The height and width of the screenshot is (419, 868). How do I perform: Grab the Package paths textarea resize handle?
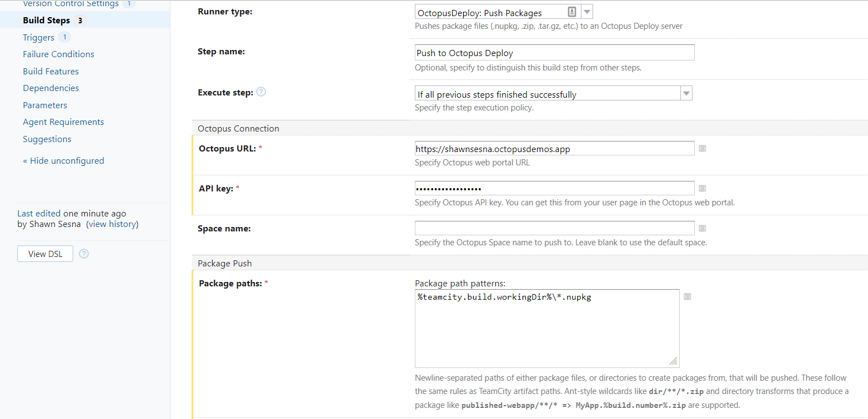(673, 361)
